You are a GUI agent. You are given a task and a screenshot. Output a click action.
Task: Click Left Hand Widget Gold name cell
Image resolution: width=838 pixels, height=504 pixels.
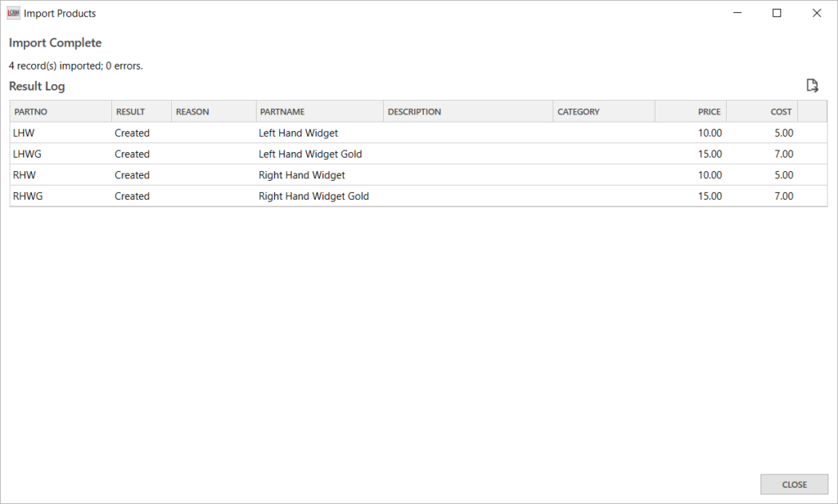pyautogui.click(x=310, y=155)
